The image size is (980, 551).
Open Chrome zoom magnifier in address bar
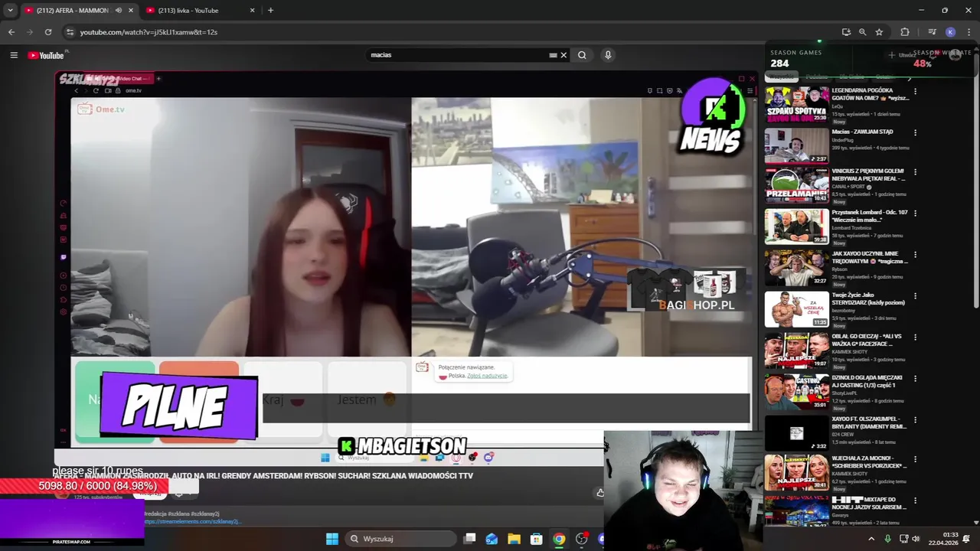[x=862, y=32]
